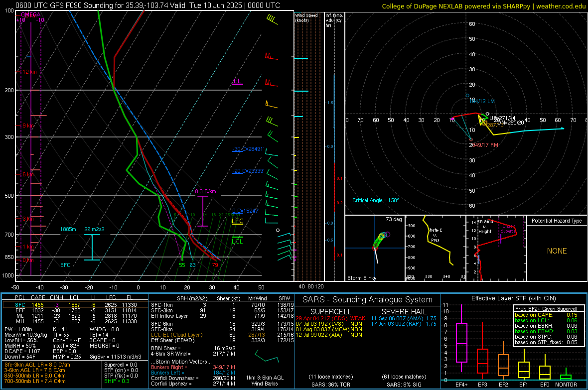Click the 'Supercell = 0.0' value

tap(121, 365)
